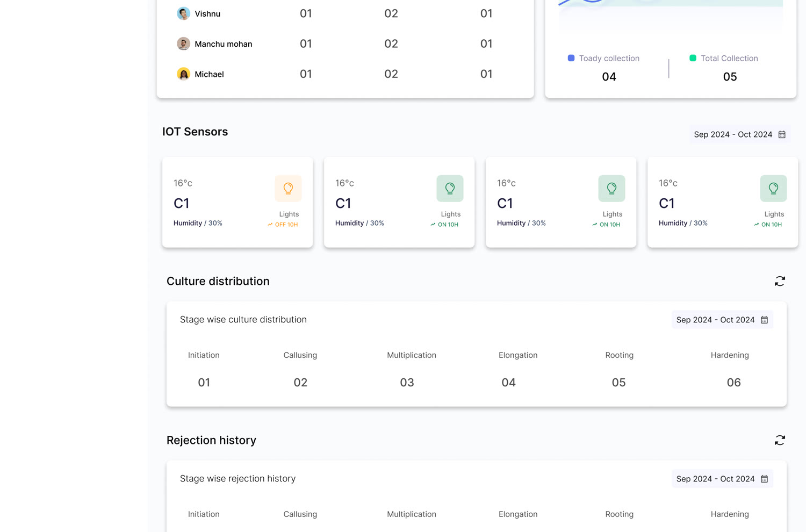Click the Michael name in the table
Image resolution: width=806 pixels, height=532 pixels.
pyautogui.click(x=209, y=74)
